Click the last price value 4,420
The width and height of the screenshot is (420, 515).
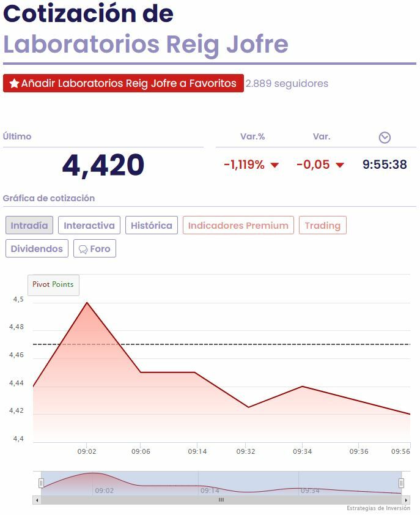(x=103, y=165)
